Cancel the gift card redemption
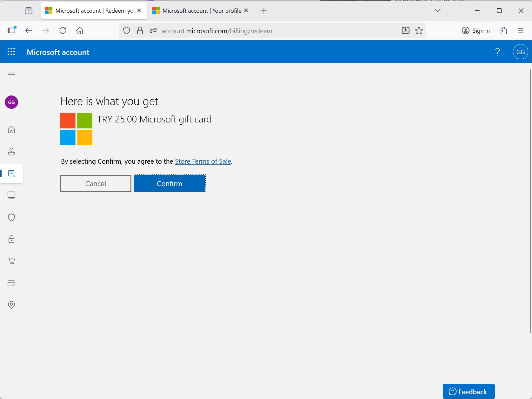Viewport: 532px width, 399px height. 96,183
